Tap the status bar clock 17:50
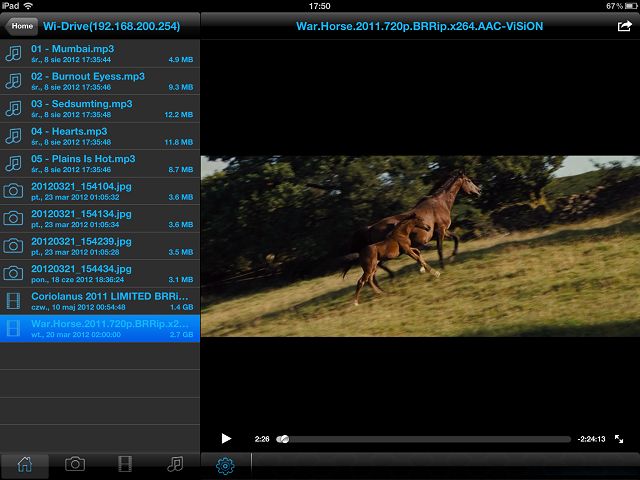This screenshot has width=640, height=480. click(x=320, y=6)
